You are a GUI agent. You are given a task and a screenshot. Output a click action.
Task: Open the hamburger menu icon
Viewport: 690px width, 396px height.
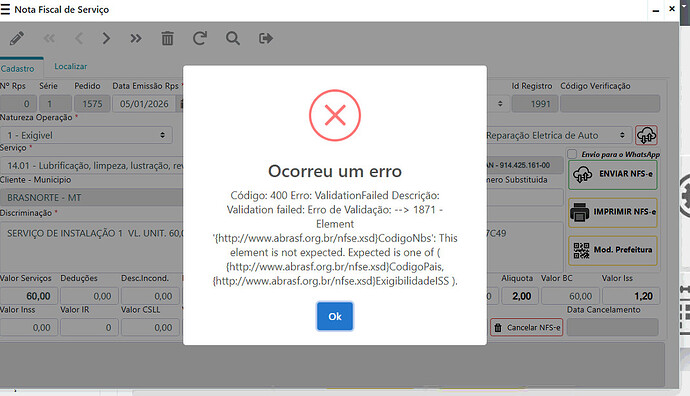5,9
